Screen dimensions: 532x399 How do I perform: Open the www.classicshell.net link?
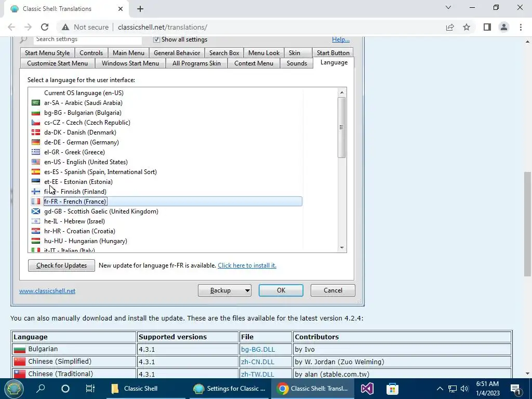[x=47, y=291]
